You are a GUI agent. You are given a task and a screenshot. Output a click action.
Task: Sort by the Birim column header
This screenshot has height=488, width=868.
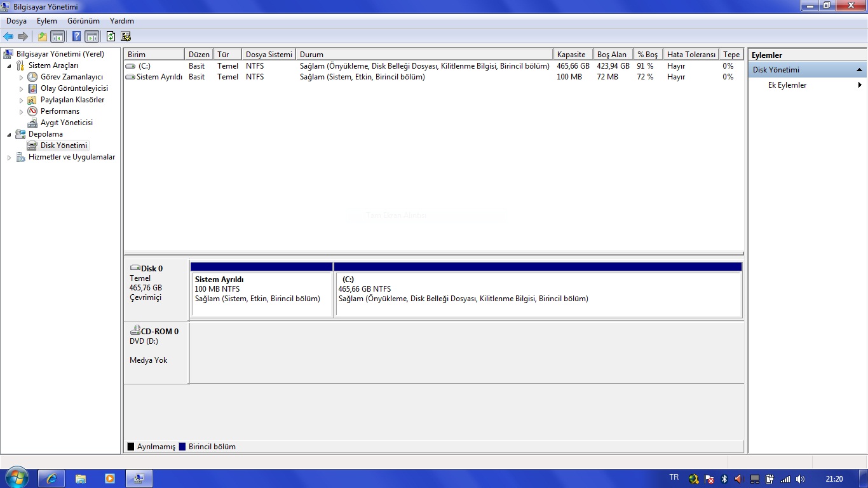coord(154,55)
